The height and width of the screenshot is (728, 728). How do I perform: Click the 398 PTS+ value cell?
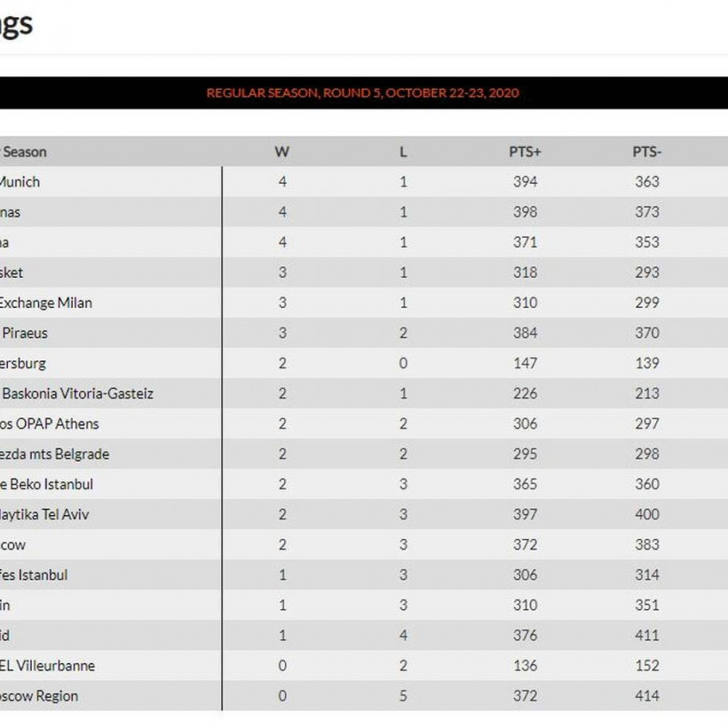pos(525,212)
